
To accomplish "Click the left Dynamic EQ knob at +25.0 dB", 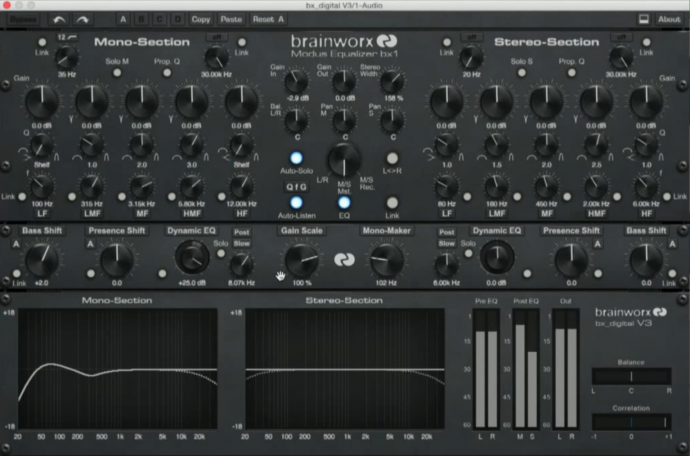I will (x=192, y=257).
